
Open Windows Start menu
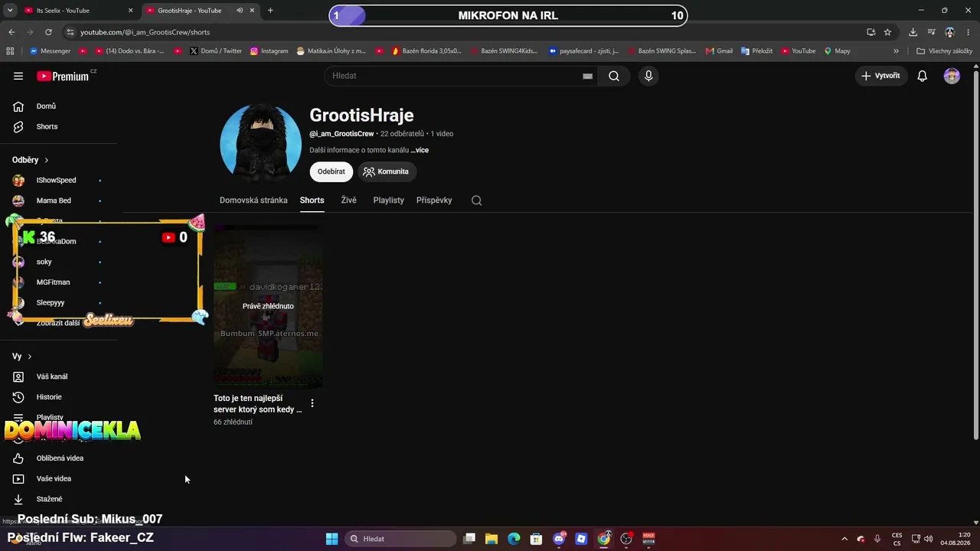[x=332, y=539]
